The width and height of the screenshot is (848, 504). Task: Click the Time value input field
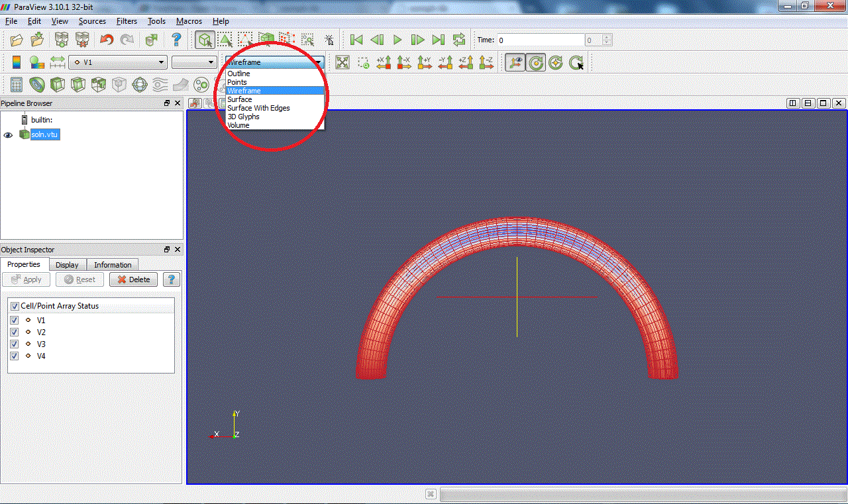point(541,40)
